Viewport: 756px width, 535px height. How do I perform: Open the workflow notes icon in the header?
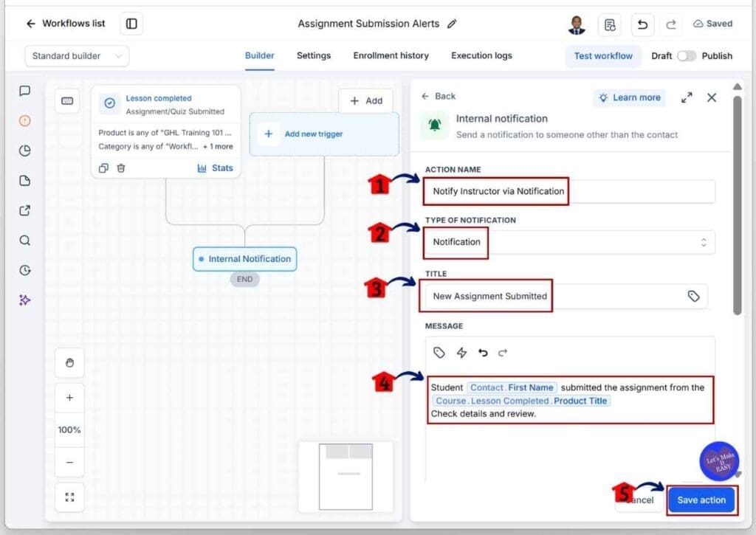click(609, 24)
